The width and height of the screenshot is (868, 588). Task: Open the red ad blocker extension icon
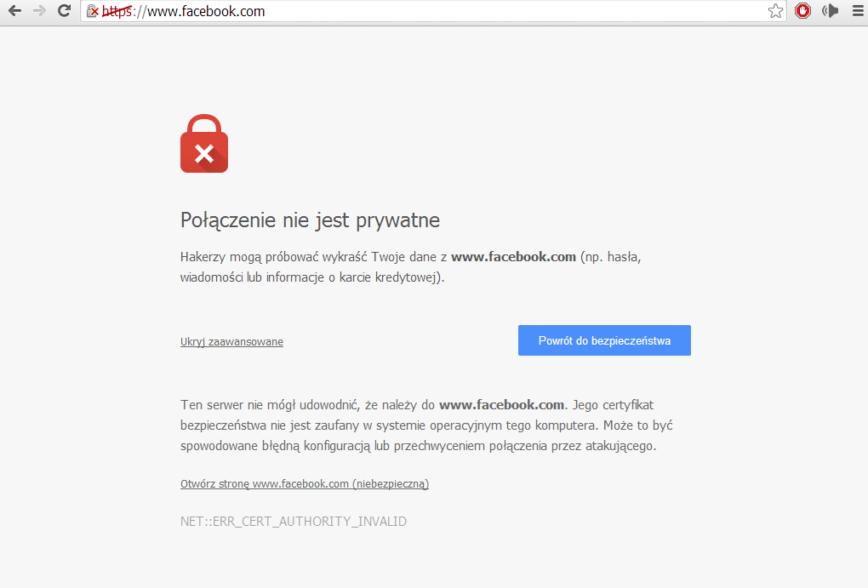pos(802,11)
